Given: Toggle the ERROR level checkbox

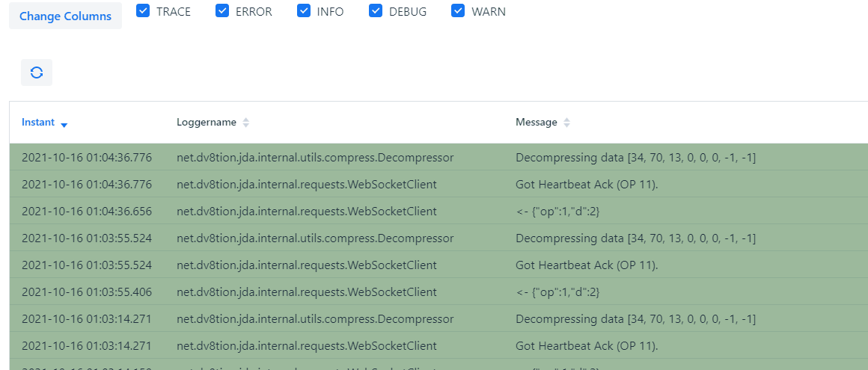Looking at the screenshot, I should [x=222, y=11].
